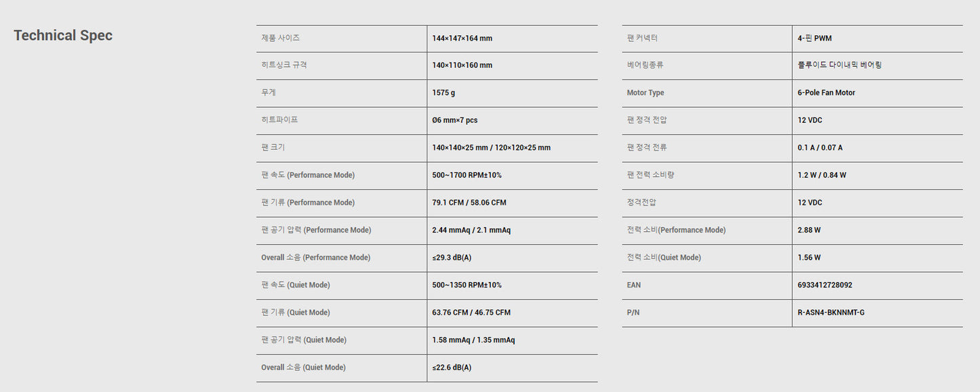Click the Overall 소음 (Quiet Mode) label

point(303,368)
